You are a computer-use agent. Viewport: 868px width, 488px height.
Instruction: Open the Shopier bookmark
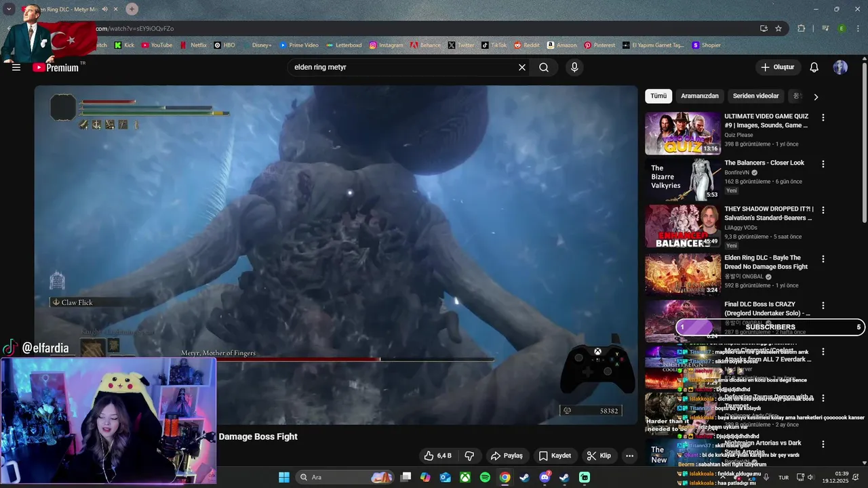[706, 45]
